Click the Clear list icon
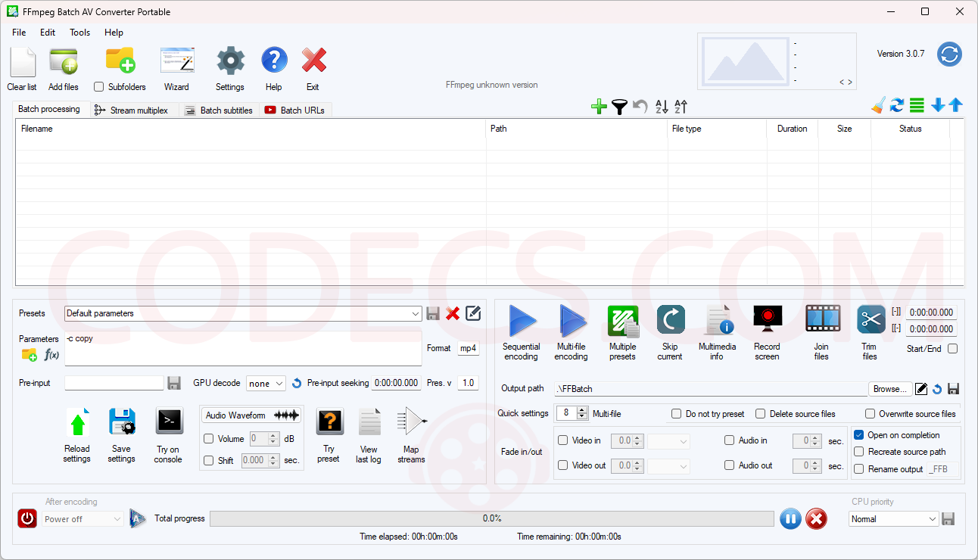The image size is (978, 560). pos(22,61)
